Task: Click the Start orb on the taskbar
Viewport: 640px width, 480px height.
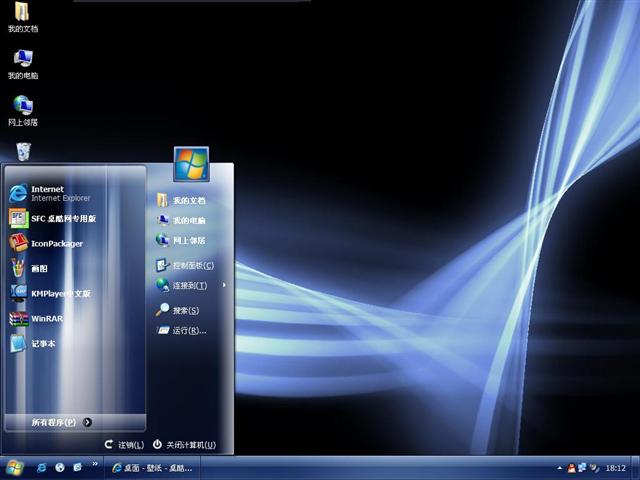Action: pos(14,468)
